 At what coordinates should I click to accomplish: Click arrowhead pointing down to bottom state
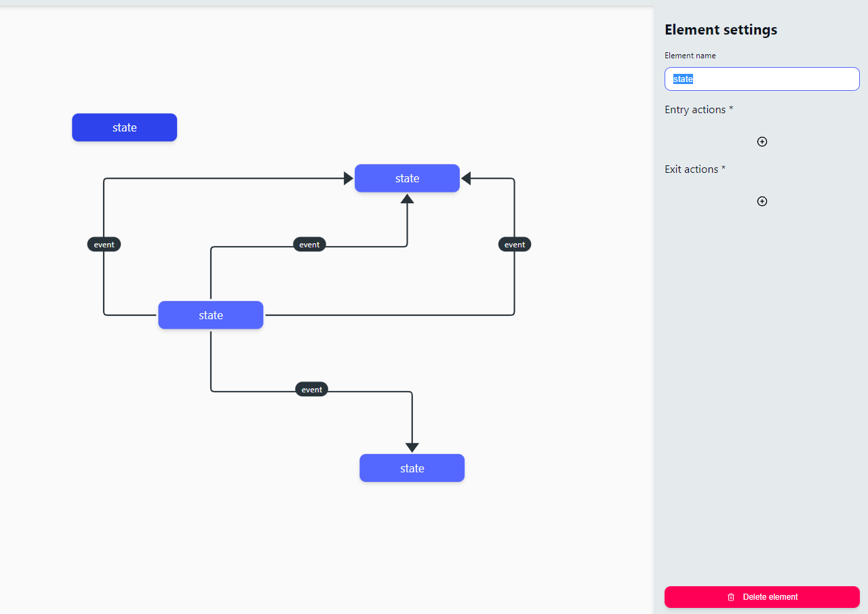tap(412, 447)
